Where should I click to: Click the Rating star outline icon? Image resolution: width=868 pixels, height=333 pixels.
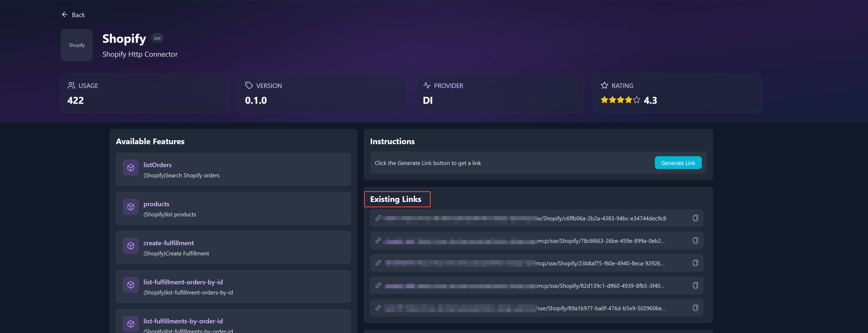(605, 86)
